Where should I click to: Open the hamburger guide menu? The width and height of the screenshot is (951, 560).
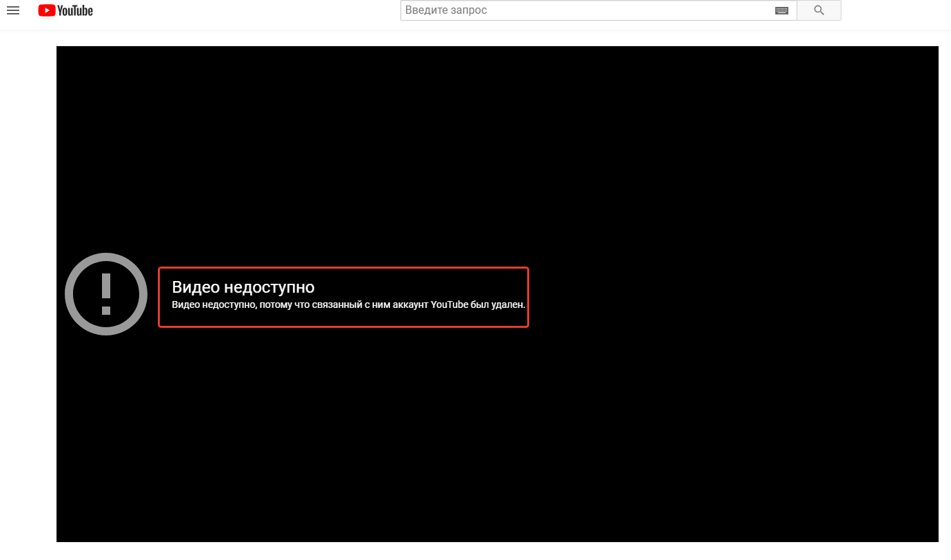(13, 10)
